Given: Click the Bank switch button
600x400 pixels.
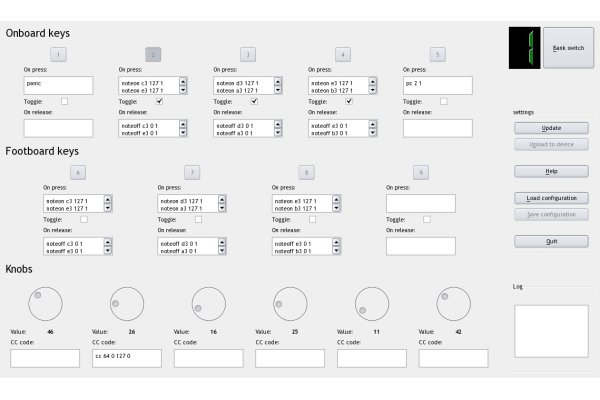Looking at the screenshot, I should click(567, 48).
